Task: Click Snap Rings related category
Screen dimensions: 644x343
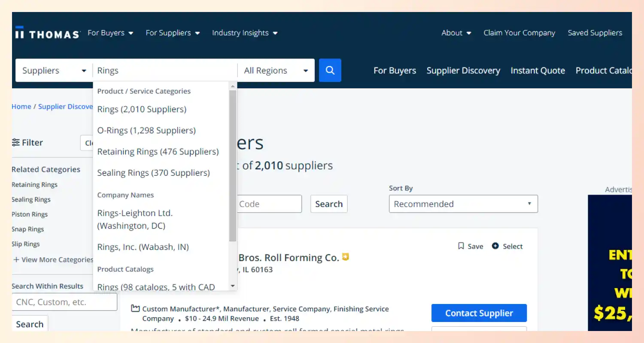Action: coord(28,229)
